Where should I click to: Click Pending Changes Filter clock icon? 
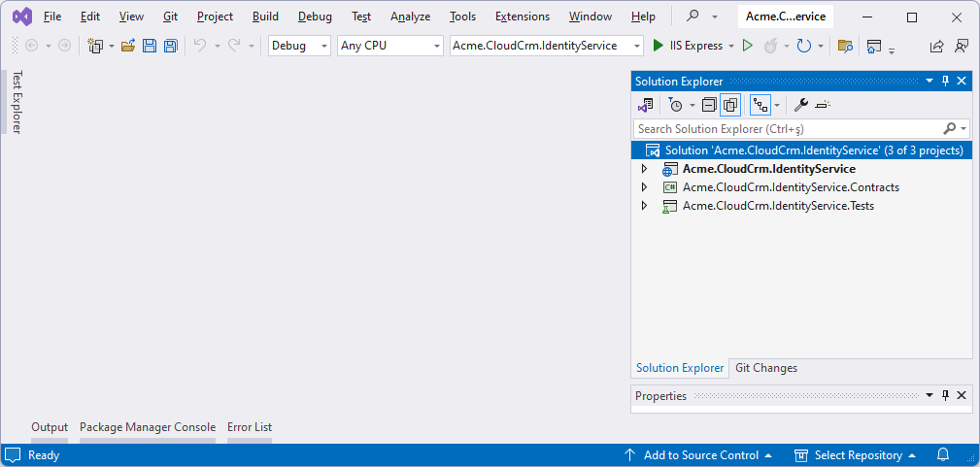pos(675,105)
